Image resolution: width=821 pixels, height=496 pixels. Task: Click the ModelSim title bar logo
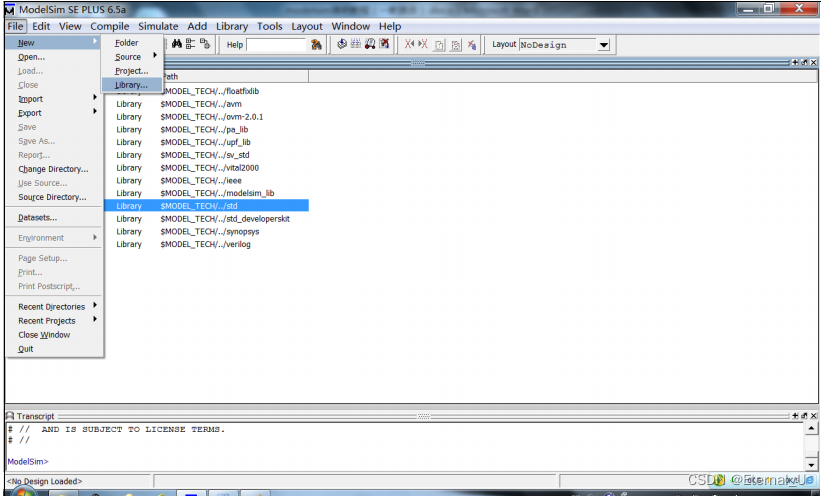point(9,10)
